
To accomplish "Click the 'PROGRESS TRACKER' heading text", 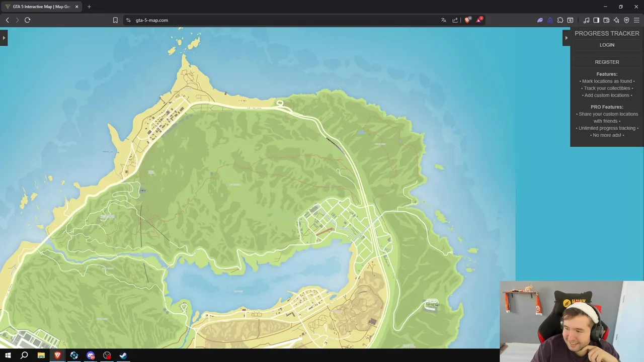I will tap(607, 33).
